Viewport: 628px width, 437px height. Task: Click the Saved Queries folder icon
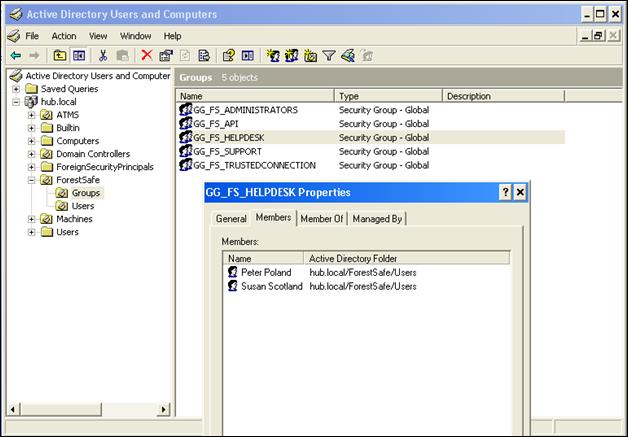coord(31,89)
